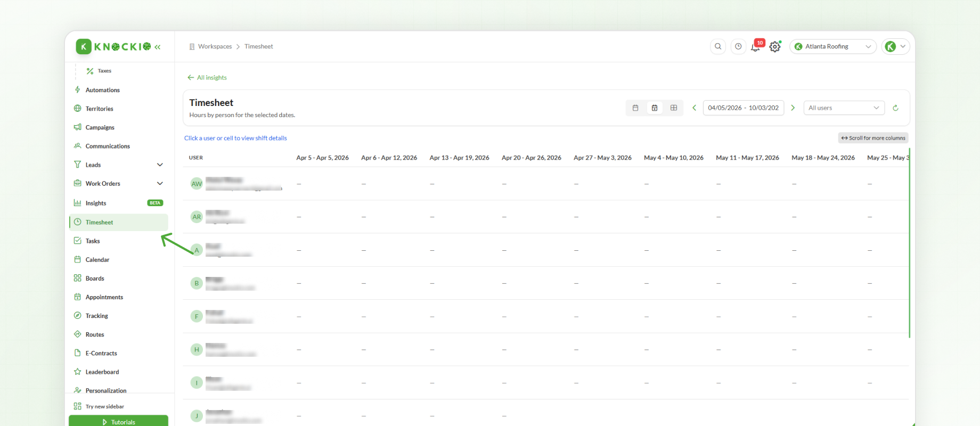Click the AW user avatar

coord(197,184)
